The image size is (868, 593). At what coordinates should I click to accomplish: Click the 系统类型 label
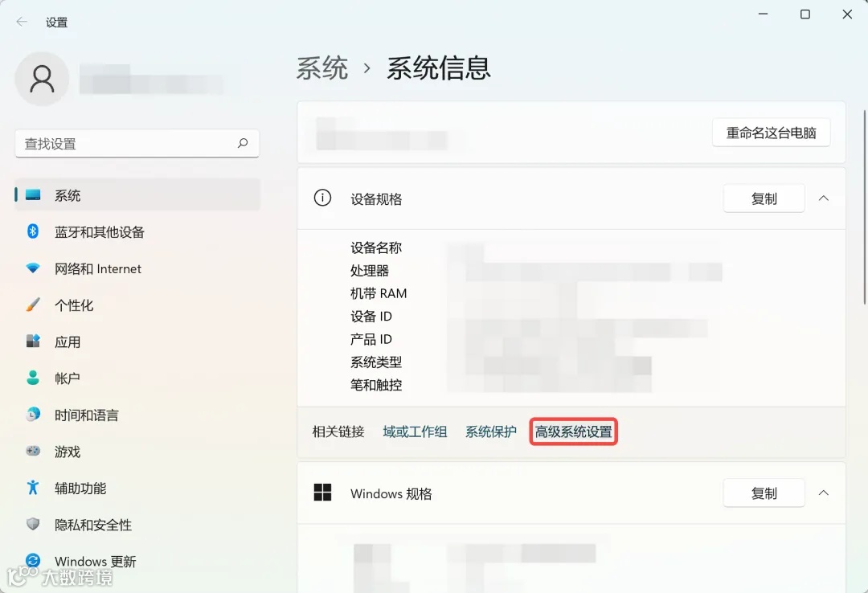pos(376,362)
